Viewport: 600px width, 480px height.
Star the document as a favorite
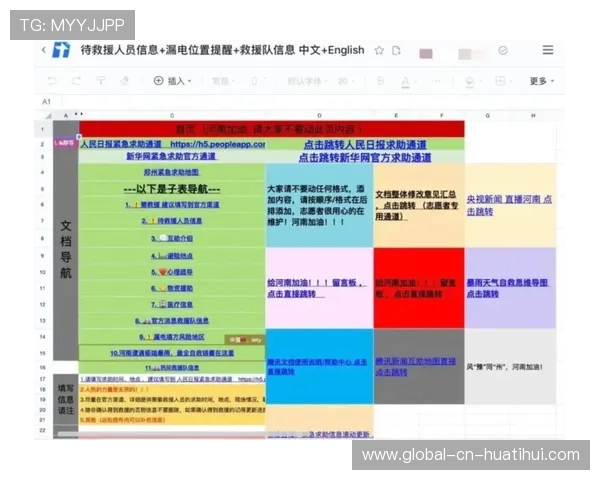pyautogui.click(x=379, y=51)
